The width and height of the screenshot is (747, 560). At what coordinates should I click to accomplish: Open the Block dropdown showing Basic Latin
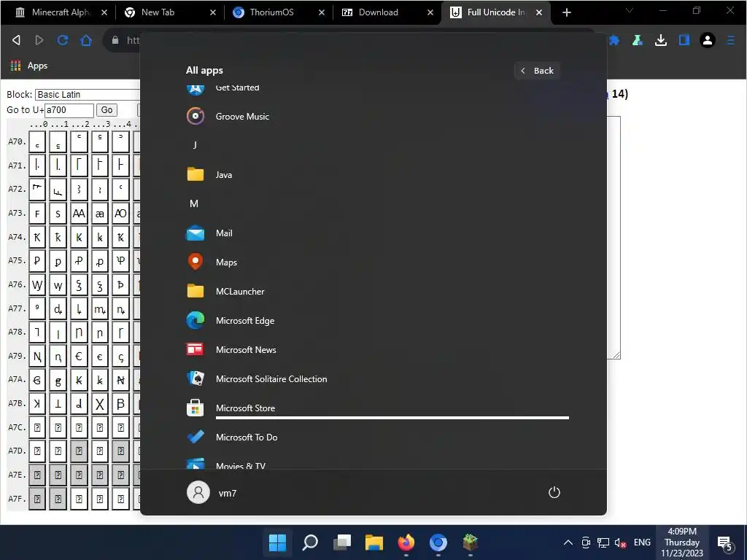pos(88,94)
